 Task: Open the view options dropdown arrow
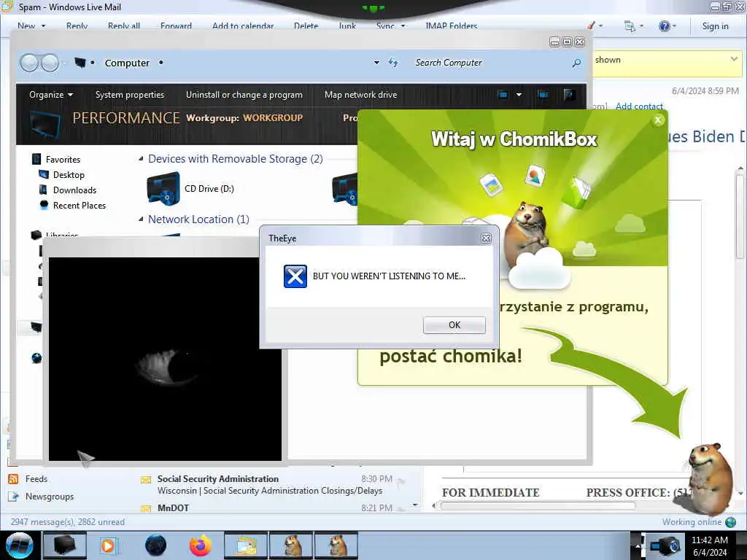tap(519, 95)
